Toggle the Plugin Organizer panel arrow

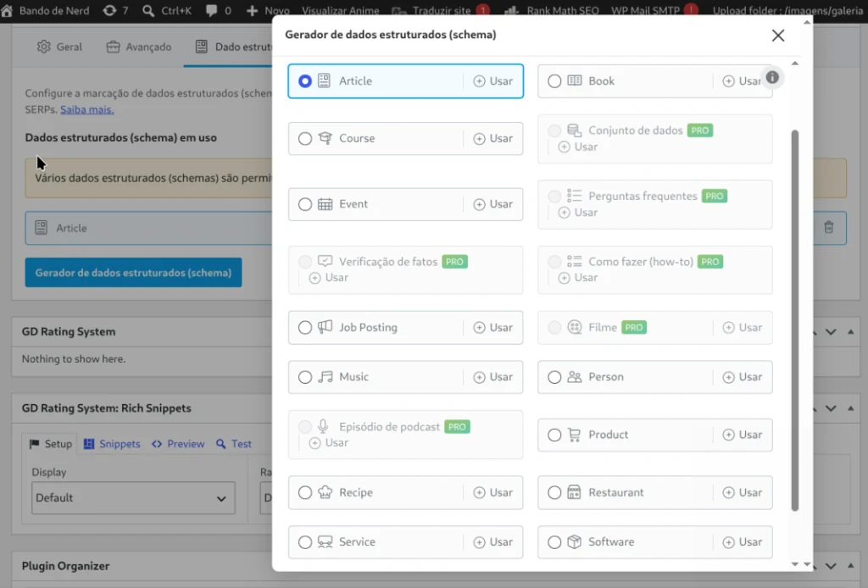[850, 566]
